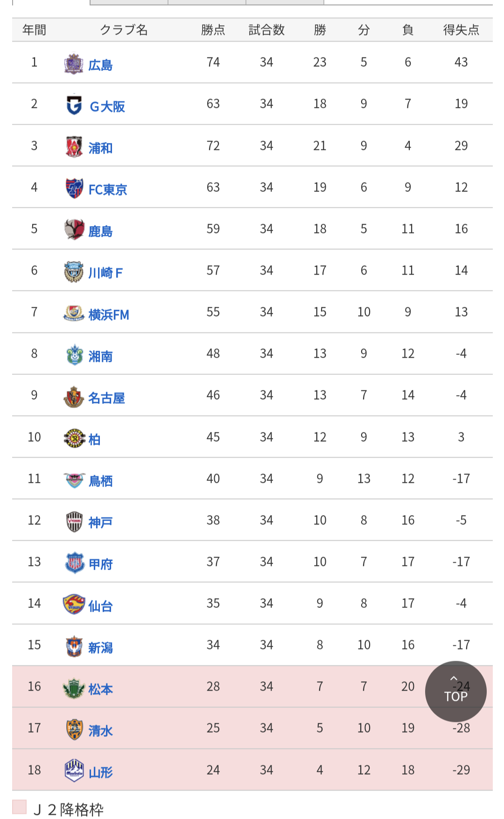Open the 清水 team link
Screen dimensions: 504x819
100,731
